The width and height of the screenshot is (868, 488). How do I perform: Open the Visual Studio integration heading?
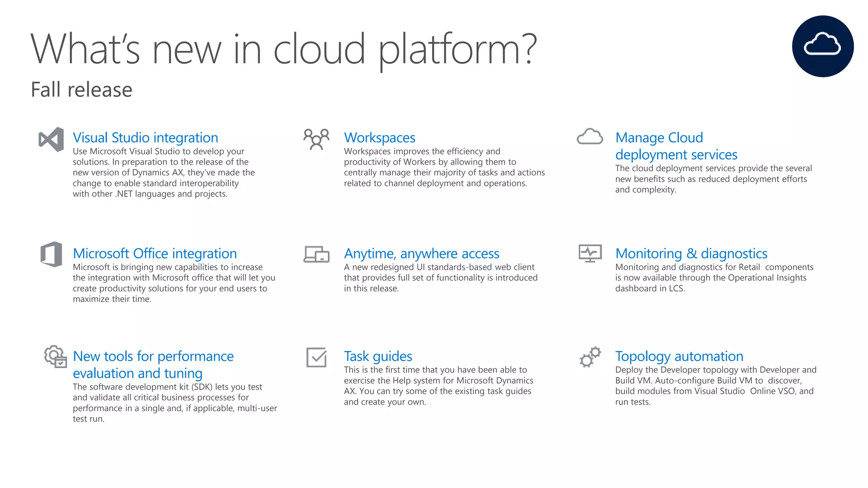click(145, 138)
